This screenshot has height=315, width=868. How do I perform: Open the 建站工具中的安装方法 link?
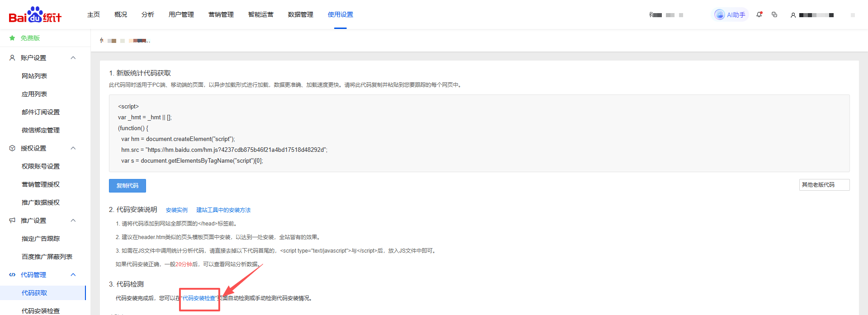pyautogui.click(x=223, y=210)
